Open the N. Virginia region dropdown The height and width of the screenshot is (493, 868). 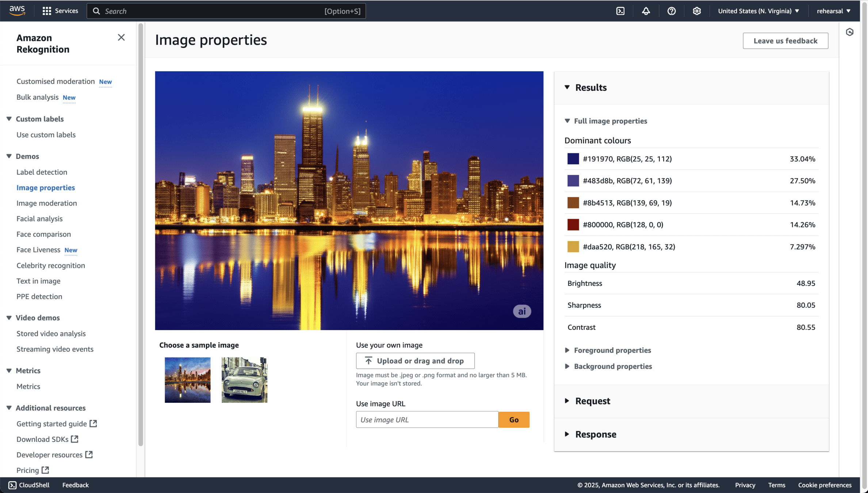click(x=758, y=11)
